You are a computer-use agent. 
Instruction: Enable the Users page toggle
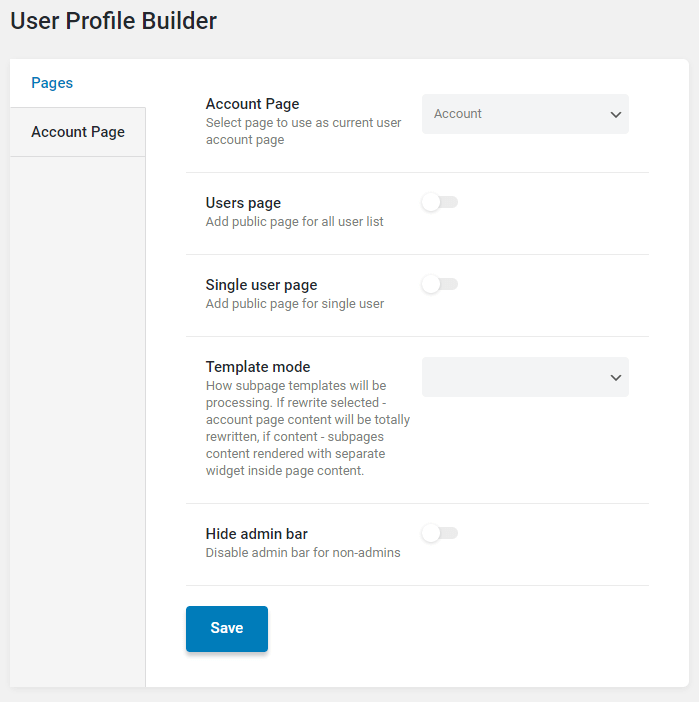coord(440,202)
